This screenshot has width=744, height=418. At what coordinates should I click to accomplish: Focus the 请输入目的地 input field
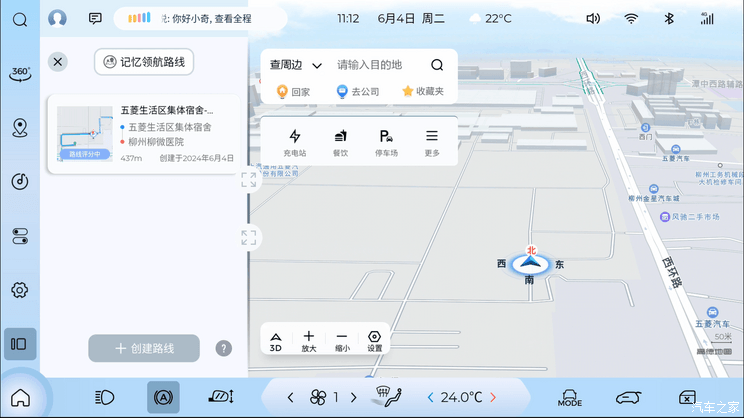pyautogui.click(x=370, y=65)
